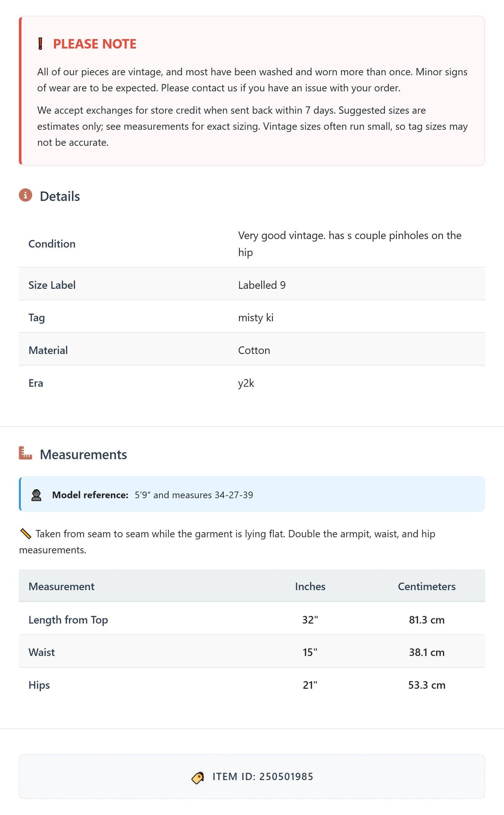Select the Condition row value text
The width and height of the screenshot is (504, 815).
pyautogui.click(x=350, y=244)
